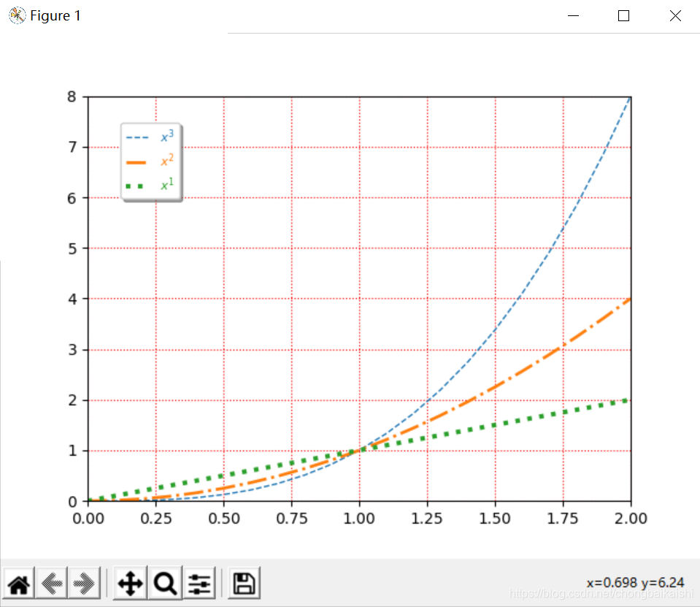Select the Pan/Zoom move tool
Image resolution: width=700 pixels, height=607 pixels.
pyautogui.click(x=129, y=583)
